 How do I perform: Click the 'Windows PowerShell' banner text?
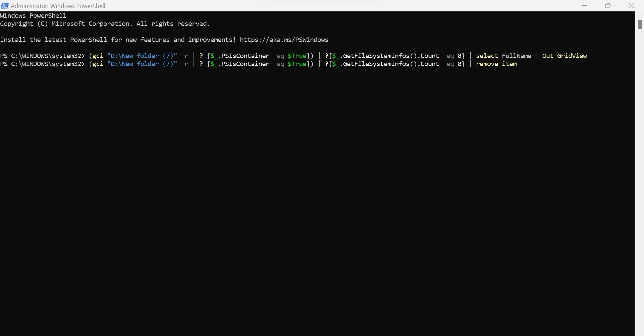[x=33, y=16]
